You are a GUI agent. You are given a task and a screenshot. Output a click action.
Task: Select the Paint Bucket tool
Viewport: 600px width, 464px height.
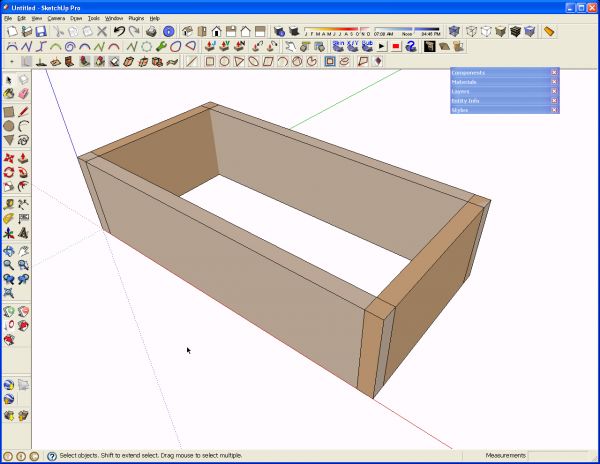click(9, 94)
